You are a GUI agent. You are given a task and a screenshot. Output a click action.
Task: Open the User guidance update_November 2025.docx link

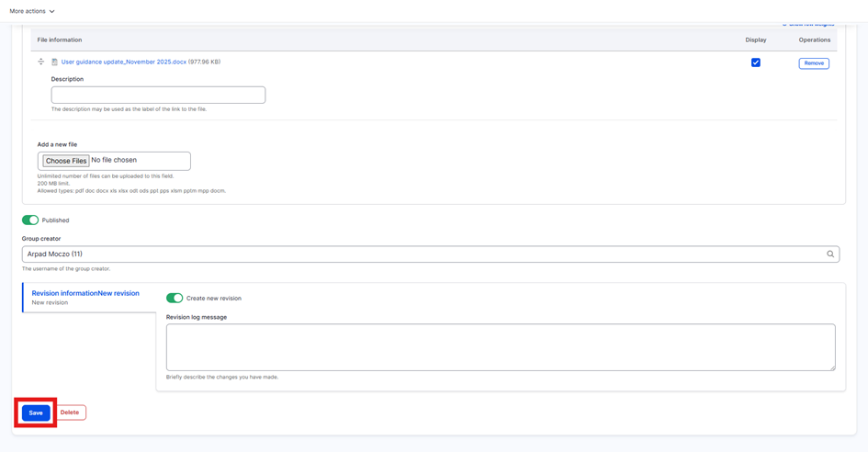[x=123, y=62]
